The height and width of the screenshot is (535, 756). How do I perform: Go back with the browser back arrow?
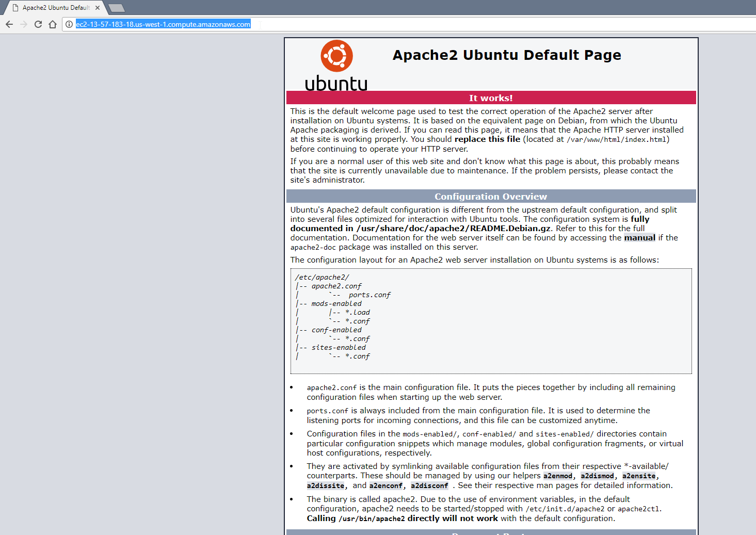(9, 24)
